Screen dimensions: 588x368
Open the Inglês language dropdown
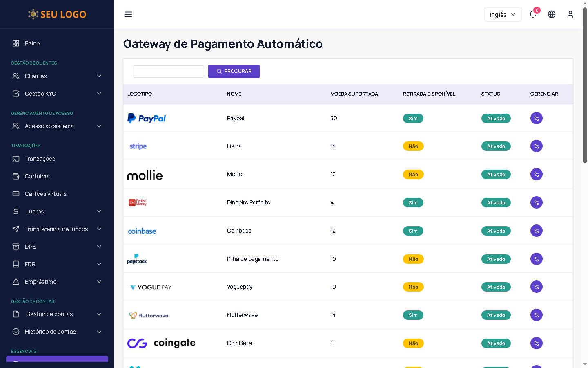tap(503, 14)
